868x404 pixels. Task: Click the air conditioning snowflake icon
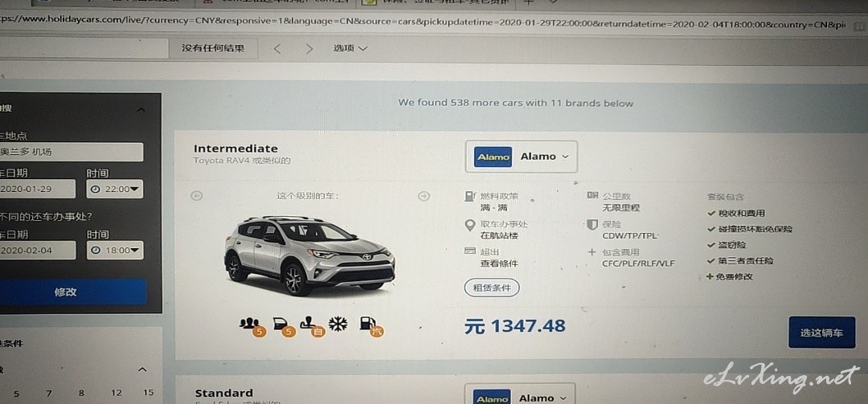(x=338, y=324)
